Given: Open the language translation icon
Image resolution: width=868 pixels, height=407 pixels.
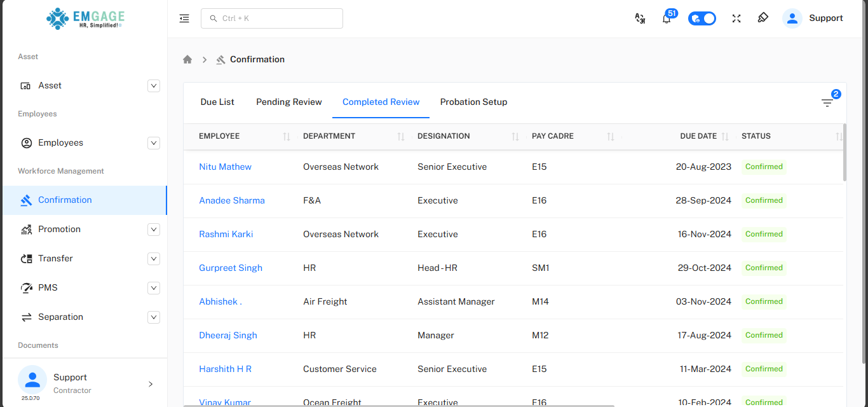Looking at the screenshot, I should coord(640,18).
